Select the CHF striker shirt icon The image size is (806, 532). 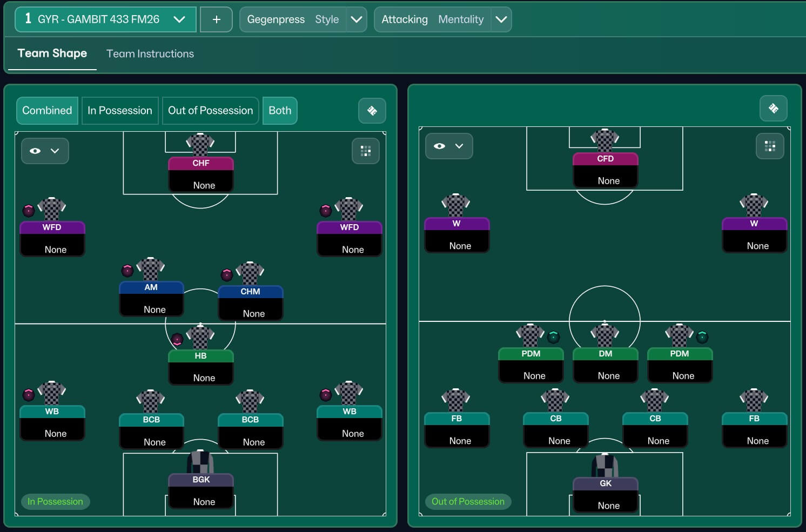[x=200, y=145]
